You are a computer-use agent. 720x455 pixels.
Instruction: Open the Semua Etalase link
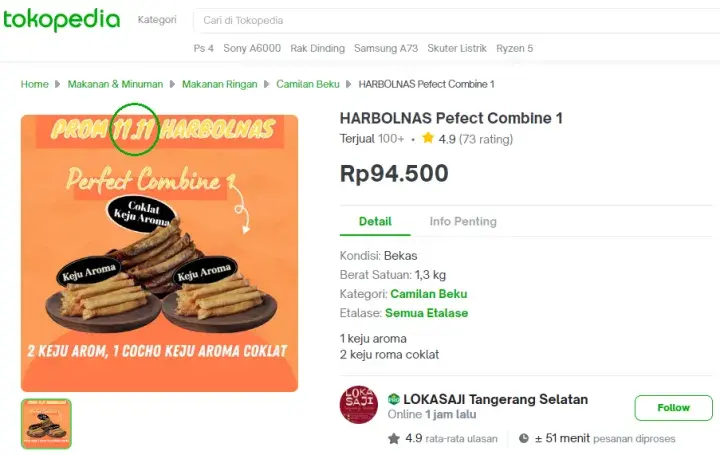[427, 313]
